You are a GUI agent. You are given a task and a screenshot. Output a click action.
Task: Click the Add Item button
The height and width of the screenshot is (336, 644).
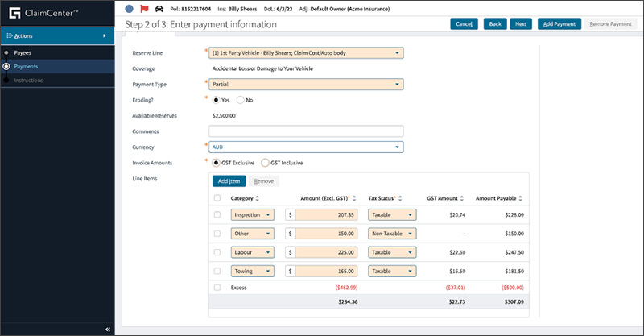pyautogui.click(x=229, y=181)
